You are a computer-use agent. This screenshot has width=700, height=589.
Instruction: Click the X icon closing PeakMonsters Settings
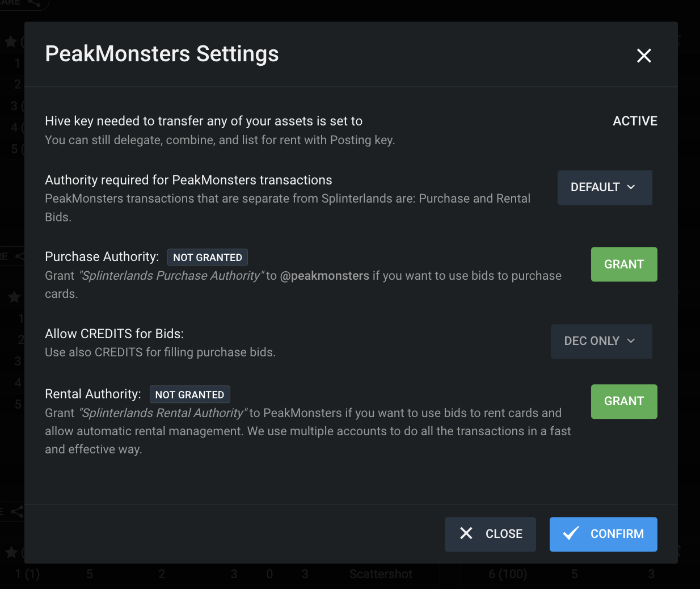coord(644,56)
